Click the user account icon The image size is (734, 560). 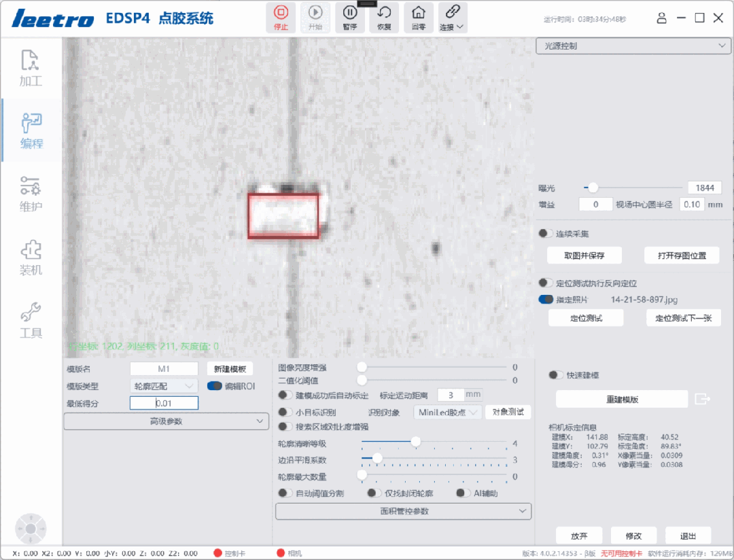(x=662, y=18)
